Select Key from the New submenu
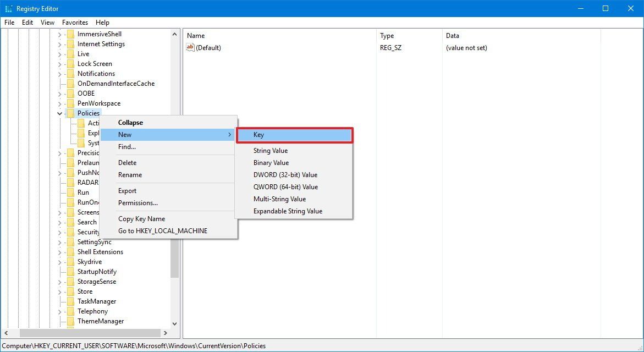The image size is (644, 352). point(258,134)
